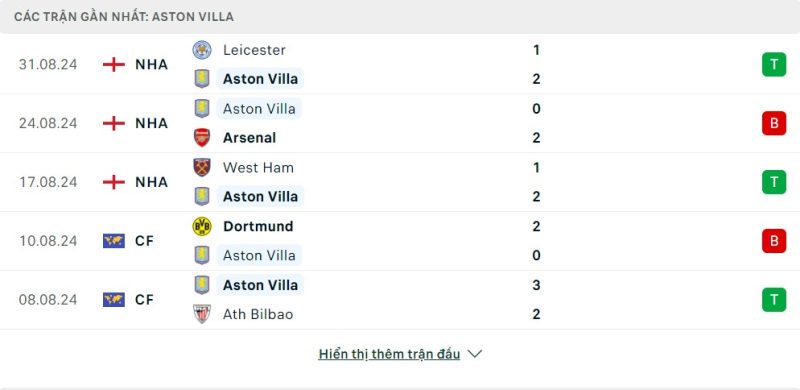Click world flag icon on 10.08.24 row
The width and height of the screenshot is (800, 390).
[114, 241]
